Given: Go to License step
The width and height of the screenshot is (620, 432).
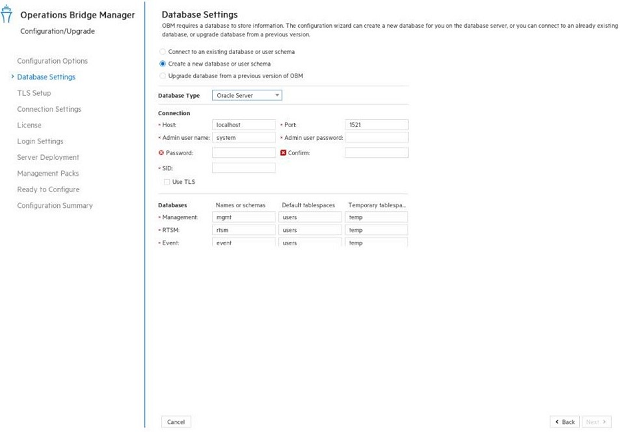Looking at the screenshot, I should (29, 125).
